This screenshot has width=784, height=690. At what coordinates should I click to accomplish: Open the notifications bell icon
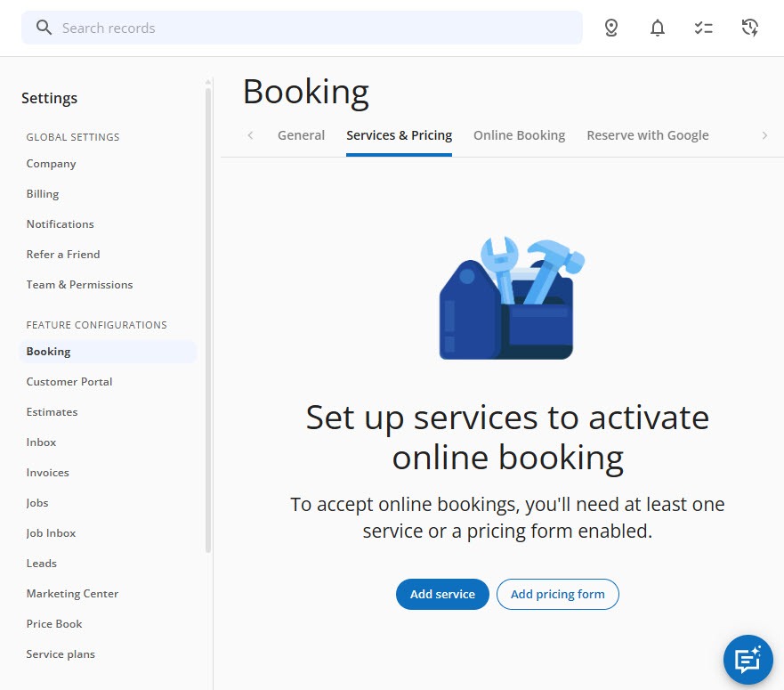coord(658,28)
